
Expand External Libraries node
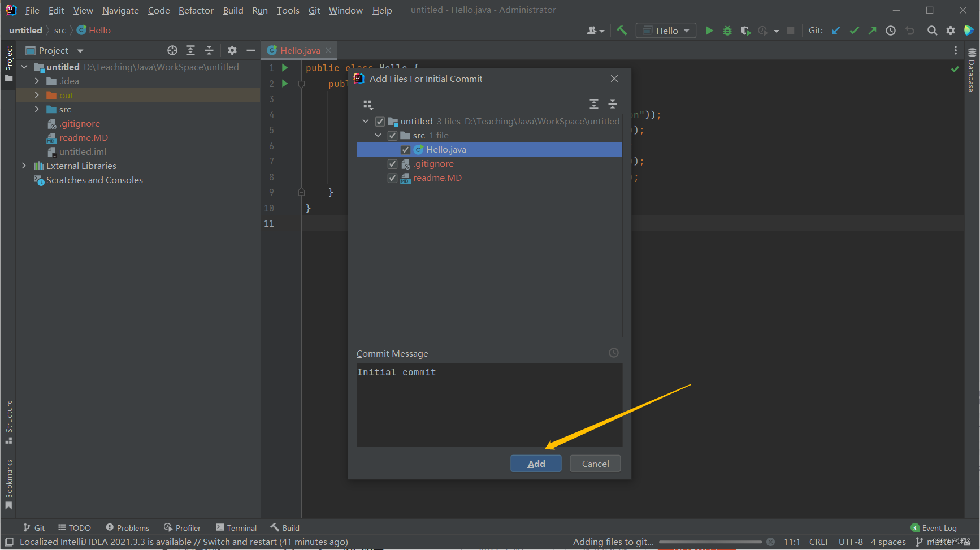(24, 166)
